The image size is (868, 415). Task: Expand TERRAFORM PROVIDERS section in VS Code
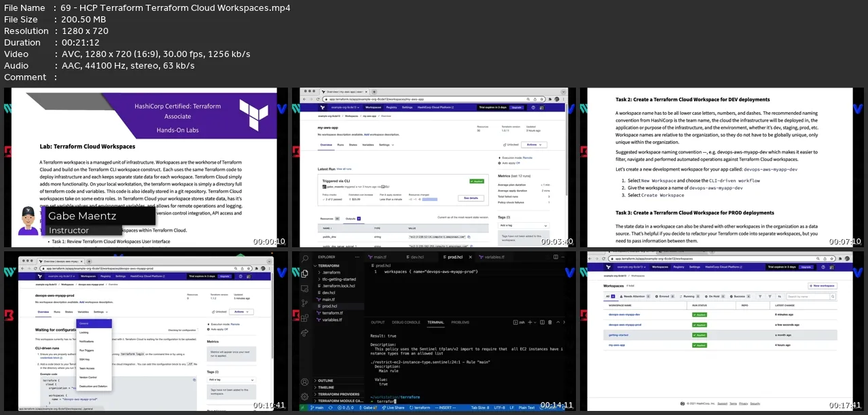[x=339, y=394]
